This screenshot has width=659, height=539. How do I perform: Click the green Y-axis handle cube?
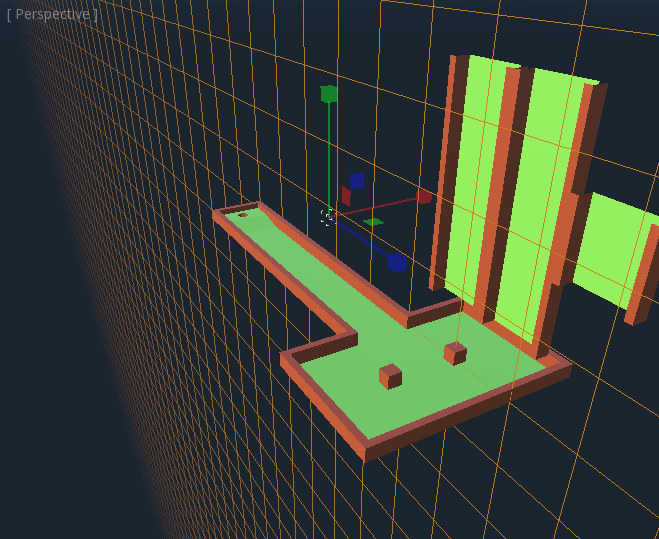coord(328,94)
